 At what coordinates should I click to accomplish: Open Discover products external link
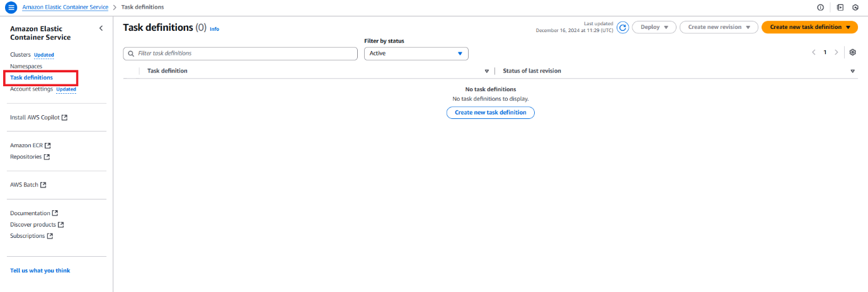37,225
